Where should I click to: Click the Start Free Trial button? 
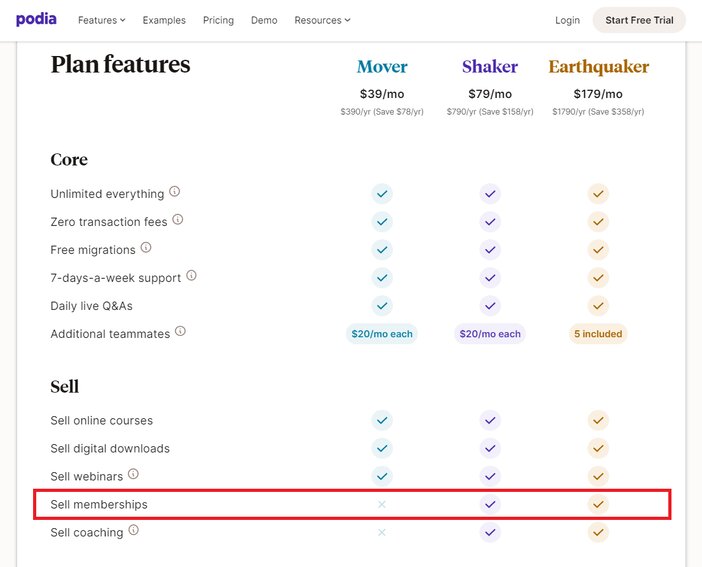639,20
